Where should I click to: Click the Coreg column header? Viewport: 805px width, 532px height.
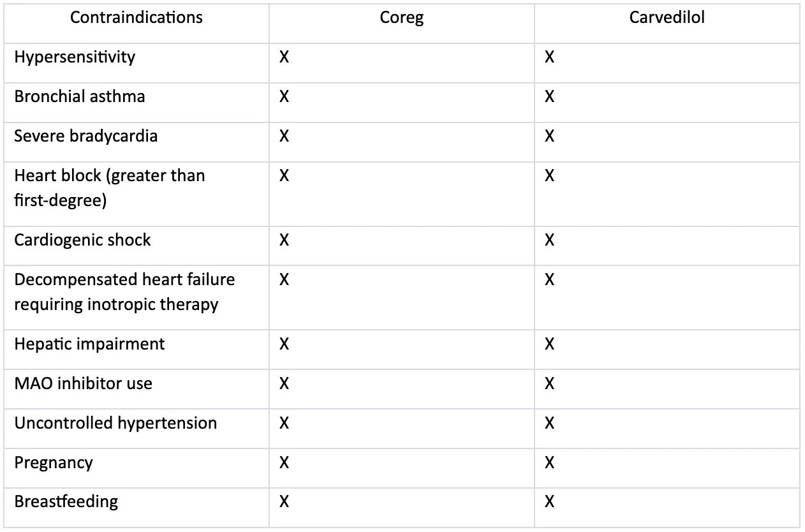(401, 18)
